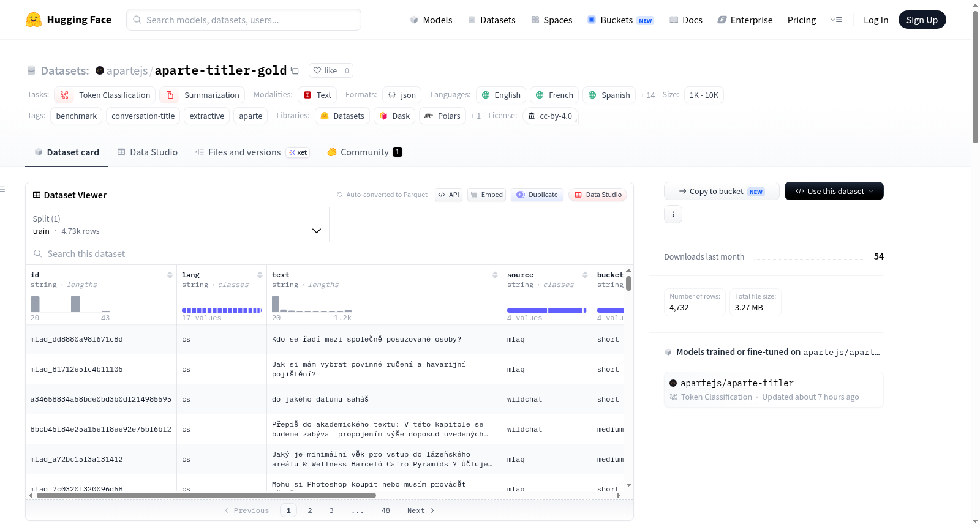
Task: Go to Spaces in top navigation
Action: tap(551, 20)
